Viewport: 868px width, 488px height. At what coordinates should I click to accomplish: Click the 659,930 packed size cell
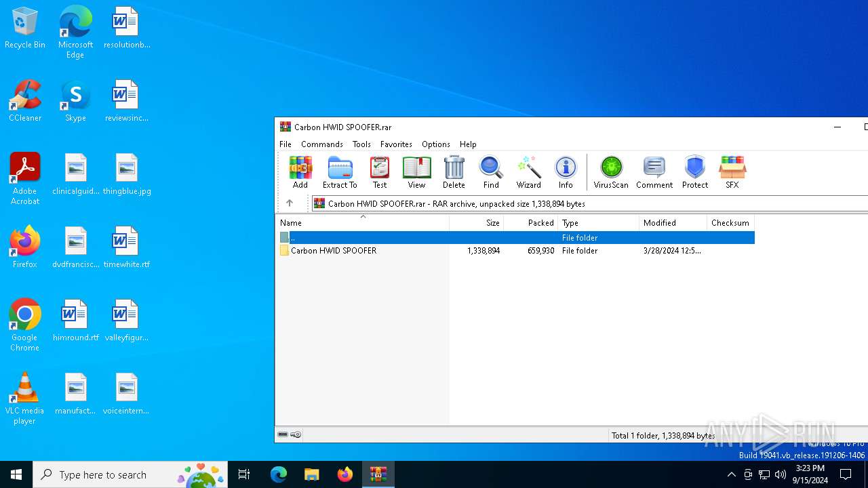[x=540, y=251]
